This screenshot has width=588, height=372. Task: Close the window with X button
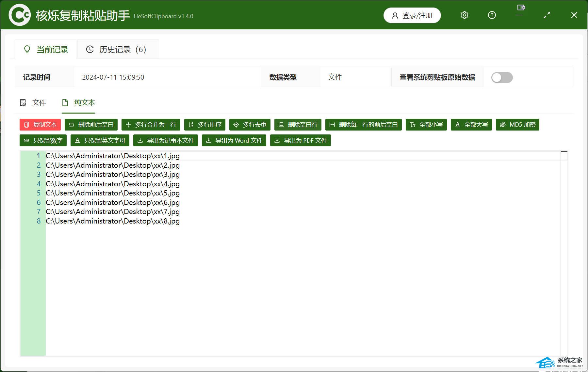(x=574, y=15)
